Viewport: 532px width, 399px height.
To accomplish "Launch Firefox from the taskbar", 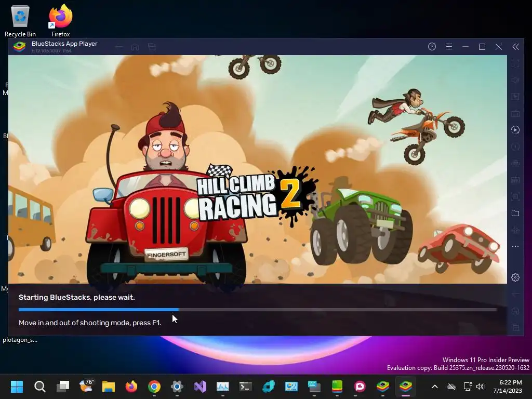I will click(x=131, y=387).
